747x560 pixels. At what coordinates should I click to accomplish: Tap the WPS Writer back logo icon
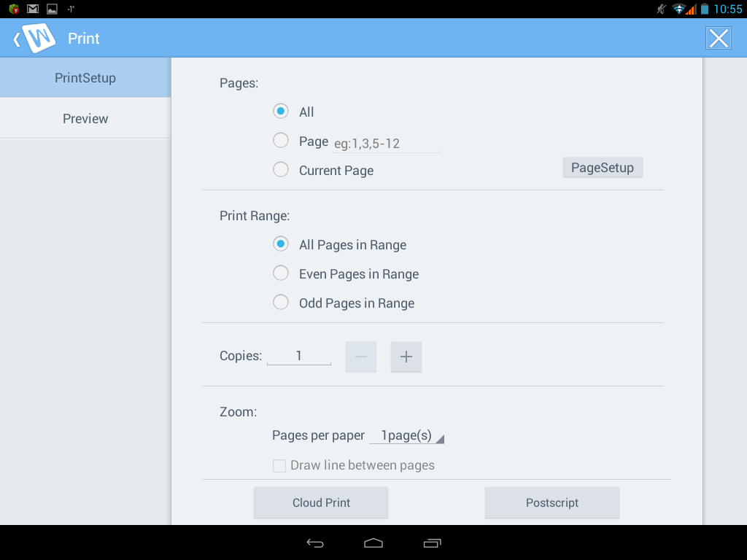(x=35, y=38)
